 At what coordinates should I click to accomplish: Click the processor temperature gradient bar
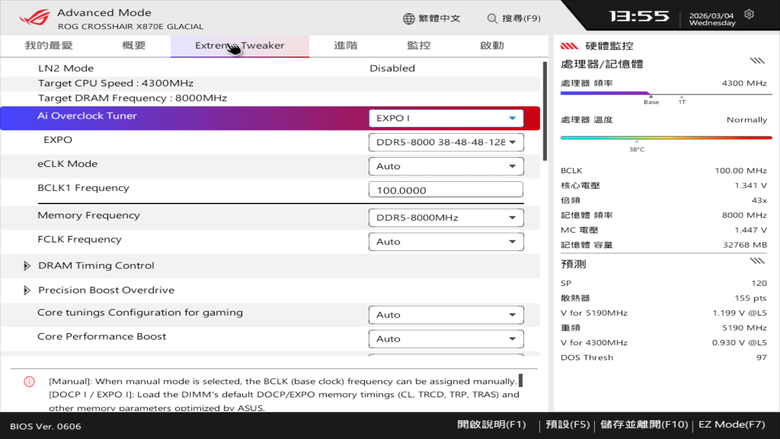(666, 138)
